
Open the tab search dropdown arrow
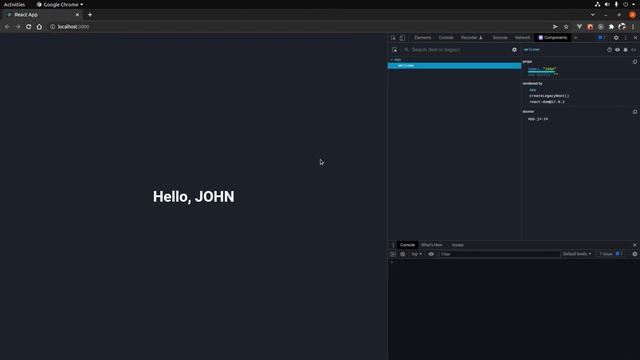pyautogui.click(x=593, y=15)
